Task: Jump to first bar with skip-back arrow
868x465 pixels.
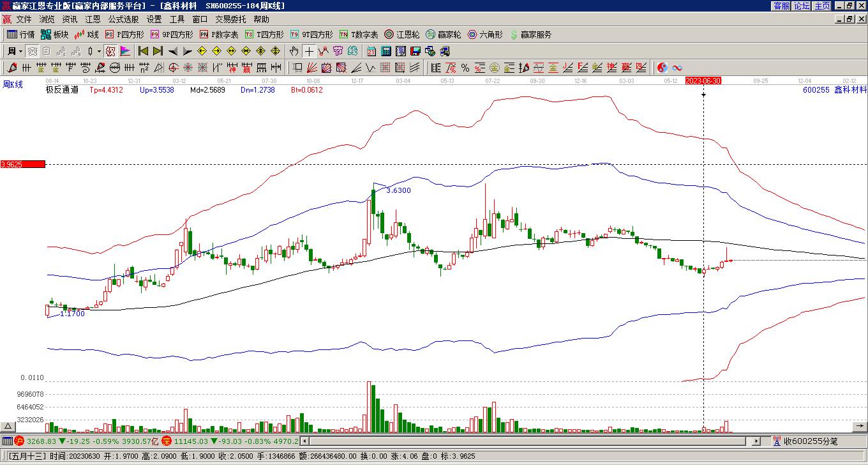Action: tap(143, 51)
